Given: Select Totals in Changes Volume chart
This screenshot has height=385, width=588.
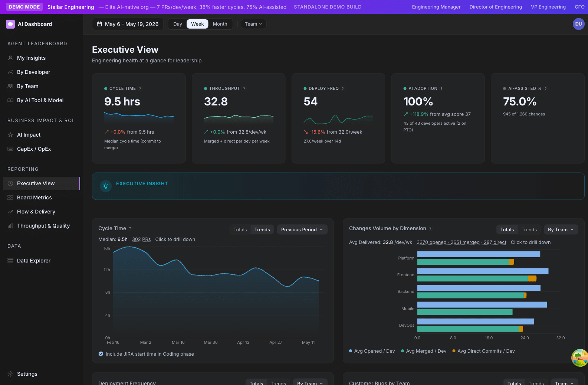Looking at the screenshot, I should [x=507, y=230].
